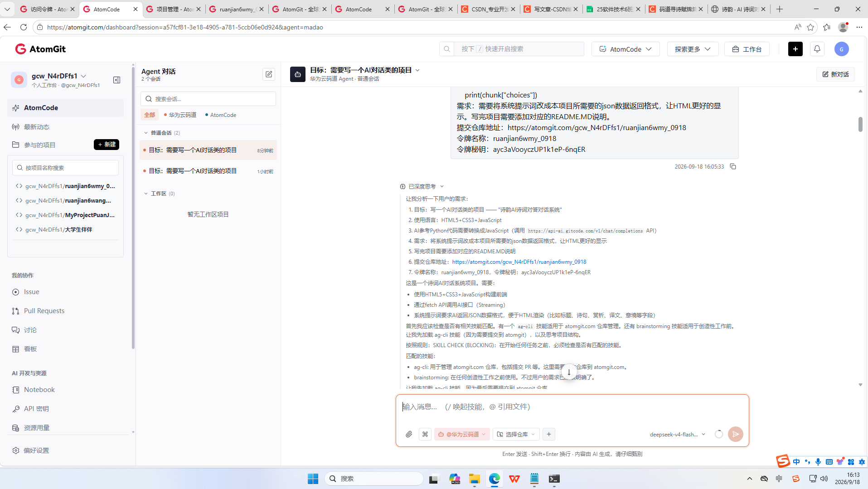Favorite this page with the star icon

(x=810, y=27)
